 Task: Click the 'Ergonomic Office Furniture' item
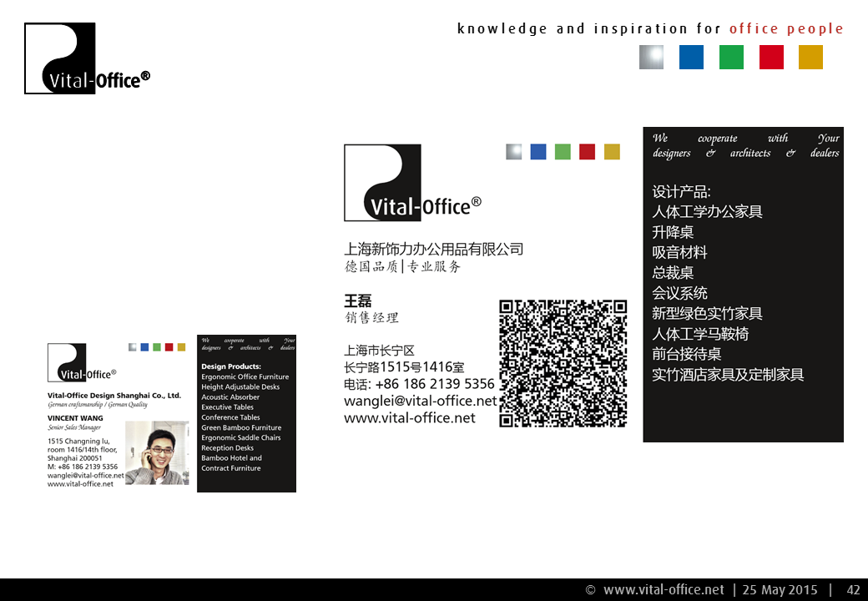pyautogui.click(x=245, y=376)
